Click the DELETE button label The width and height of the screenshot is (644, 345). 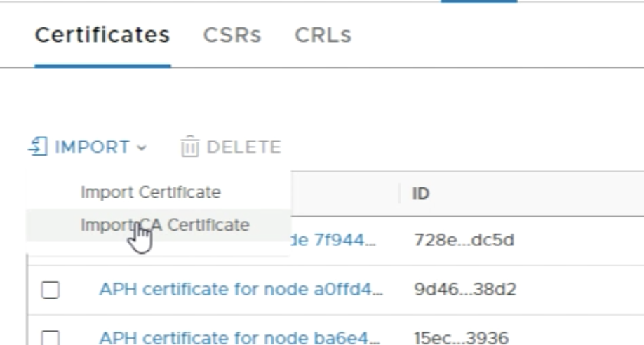coord(243,147)
